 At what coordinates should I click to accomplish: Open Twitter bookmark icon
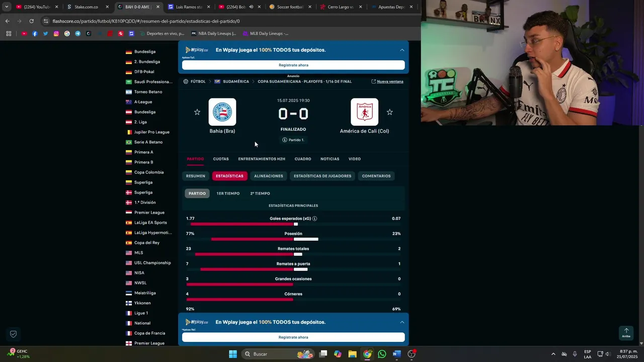point(45,34)
